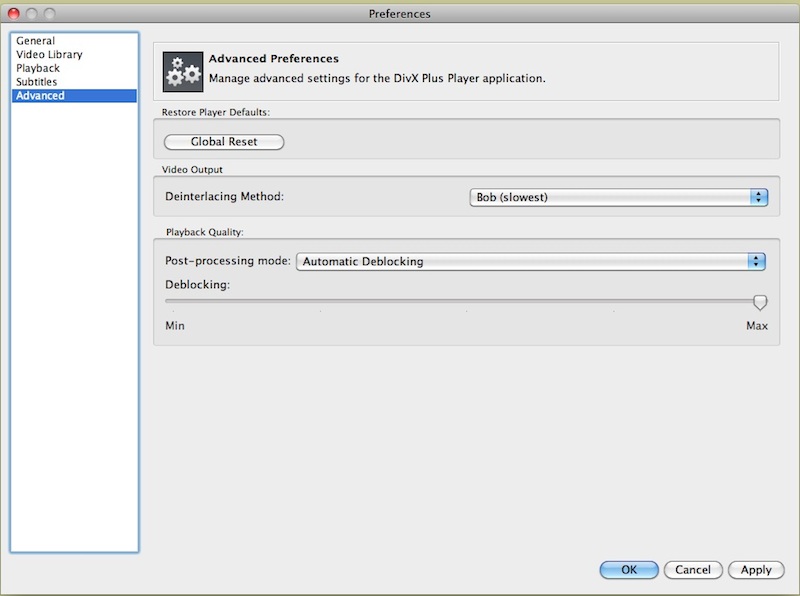800x596 pixels.
Task: Click the middle of the Deblocking slider track
Action: 466,300
